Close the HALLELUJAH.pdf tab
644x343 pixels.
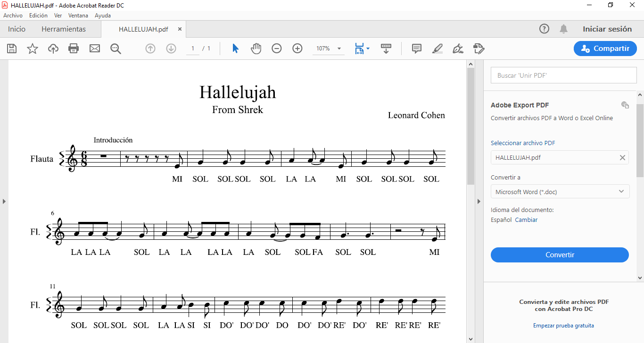180,29
